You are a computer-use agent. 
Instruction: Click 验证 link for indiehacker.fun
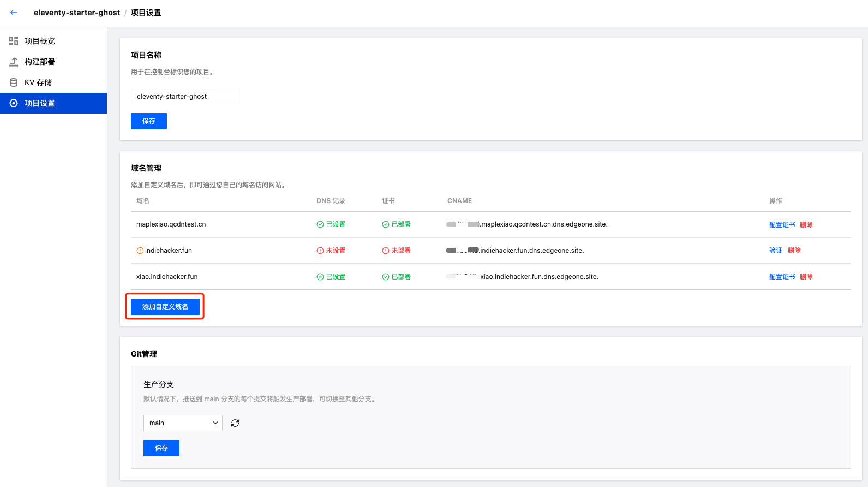tap(775, 251)
